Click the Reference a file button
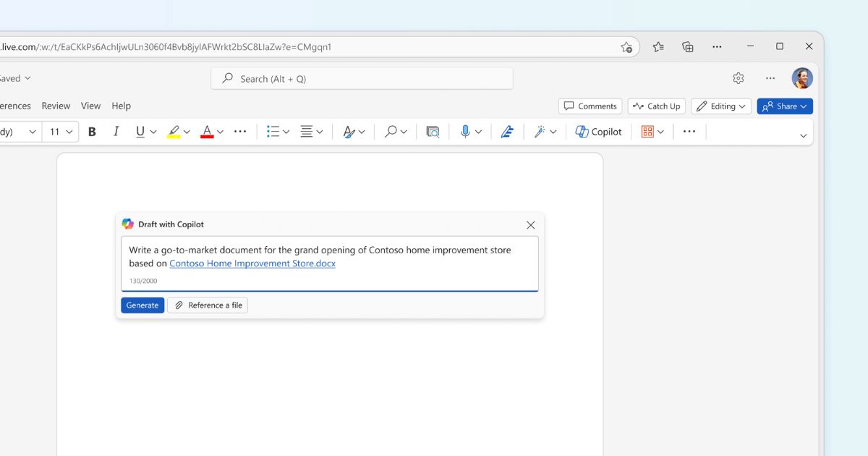The height and width of the screenshot is (456, 868). (208, 305)
